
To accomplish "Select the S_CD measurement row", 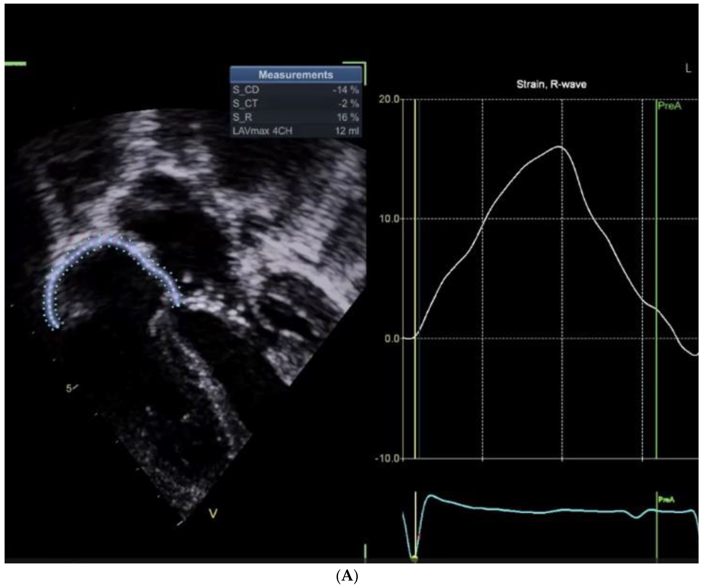I will click(295, 90).
